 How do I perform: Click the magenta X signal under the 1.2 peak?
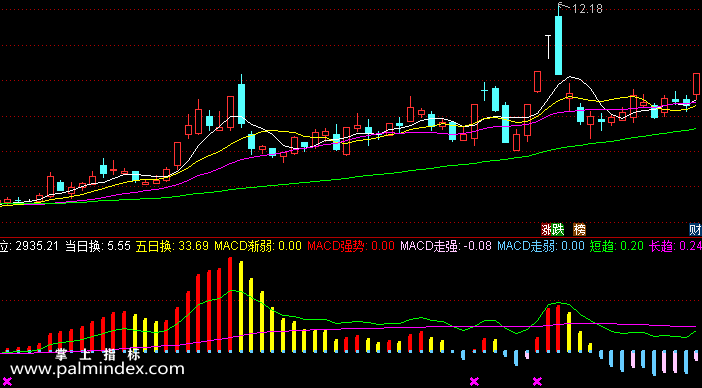click(537, 381)
